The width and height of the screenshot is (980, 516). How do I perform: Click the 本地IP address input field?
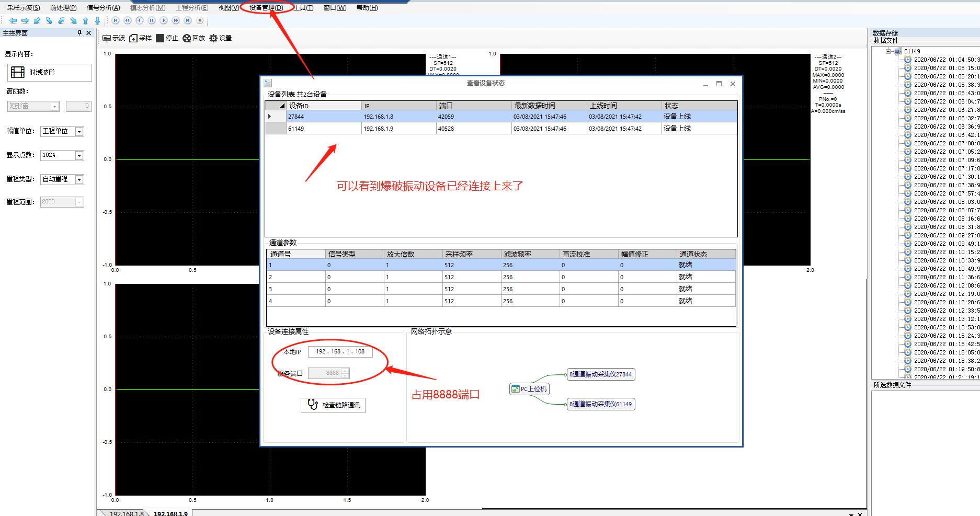pyautogui.click(x=340, y=352)
